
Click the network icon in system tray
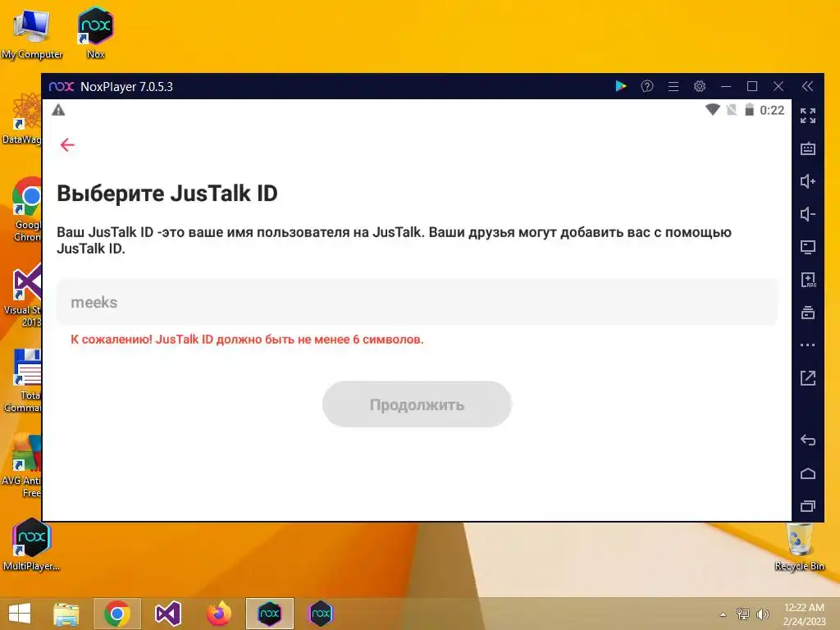[x=743, y=614]
